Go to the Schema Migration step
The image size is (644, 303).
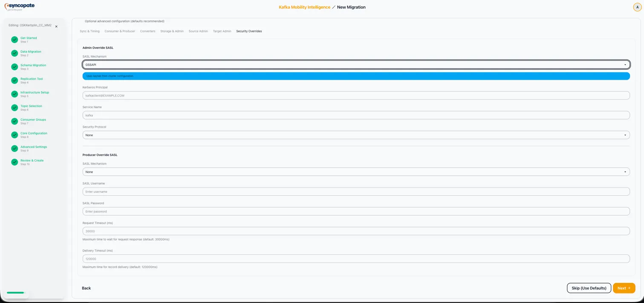tap(33, 65)
